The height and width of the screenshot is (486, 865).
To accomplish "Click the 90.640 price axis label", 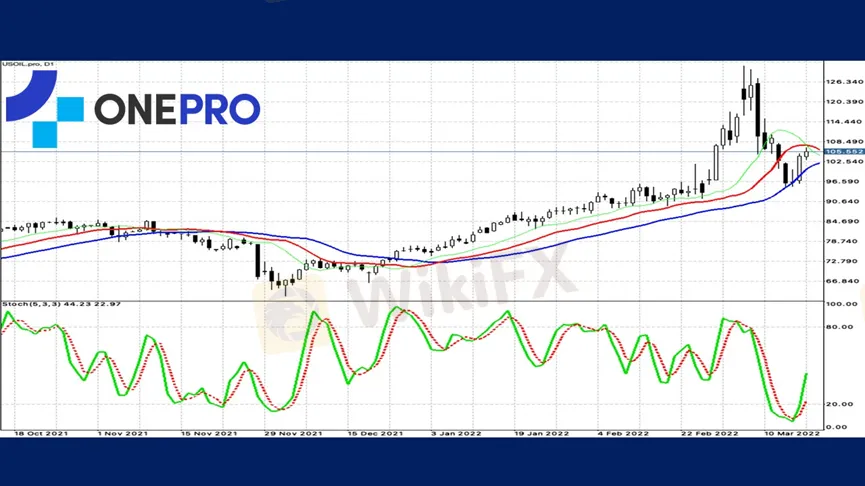I will pyautogui.click(x=843, y=201).
